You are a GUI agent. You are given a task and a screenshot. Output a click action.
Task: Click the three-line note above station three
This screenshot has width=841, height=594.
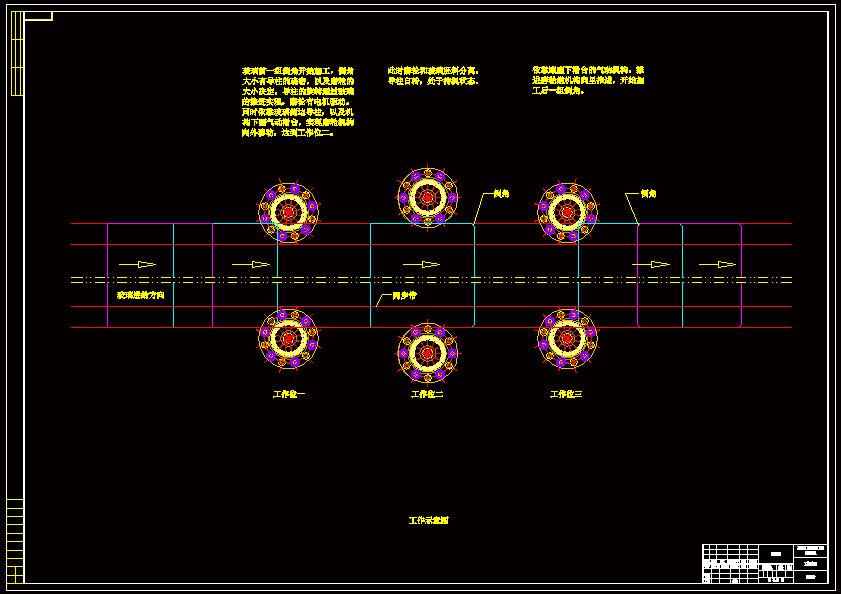click(x=588, y=80)
